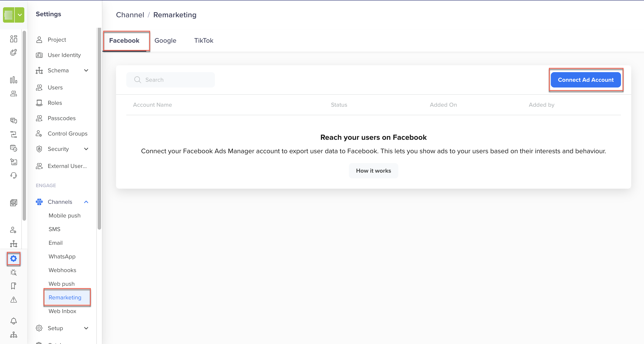Open the bar chart analytics icon
Viewport: 644px width, 344px height.
(x=13, y=80)
